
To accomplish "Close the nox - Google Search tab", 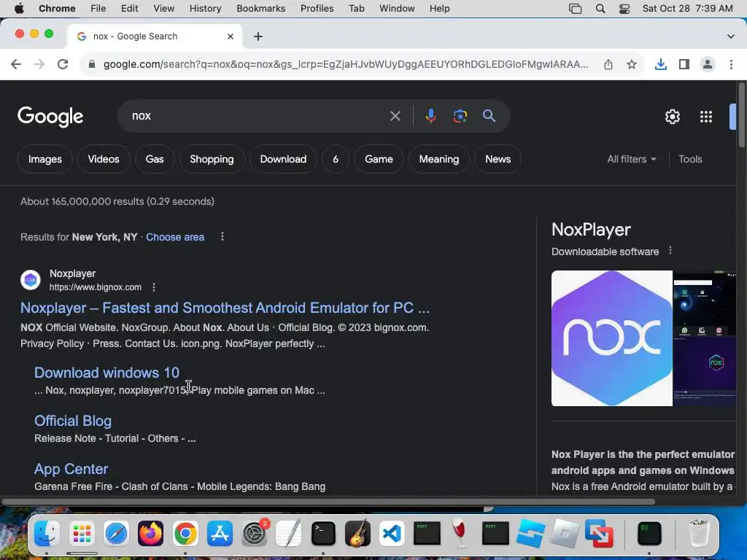I will pyautogui.click(x=231, y=36).
